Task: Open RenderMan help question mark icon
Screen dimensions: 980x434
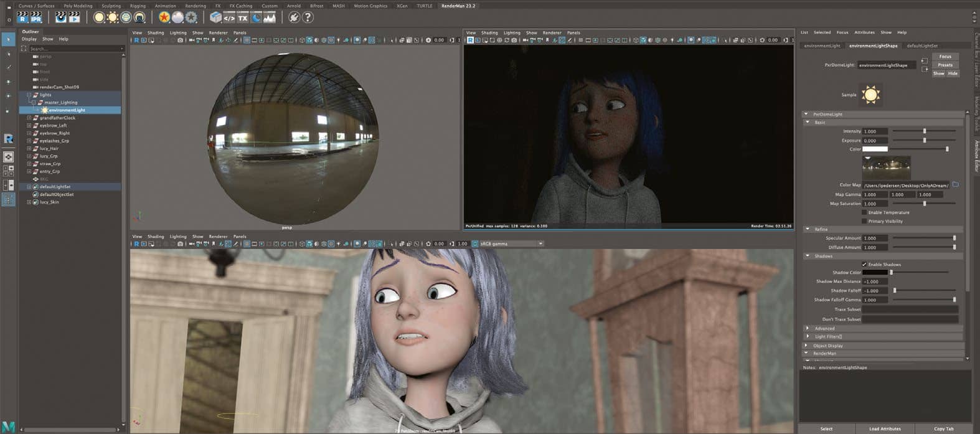Action: click(308, 17)
